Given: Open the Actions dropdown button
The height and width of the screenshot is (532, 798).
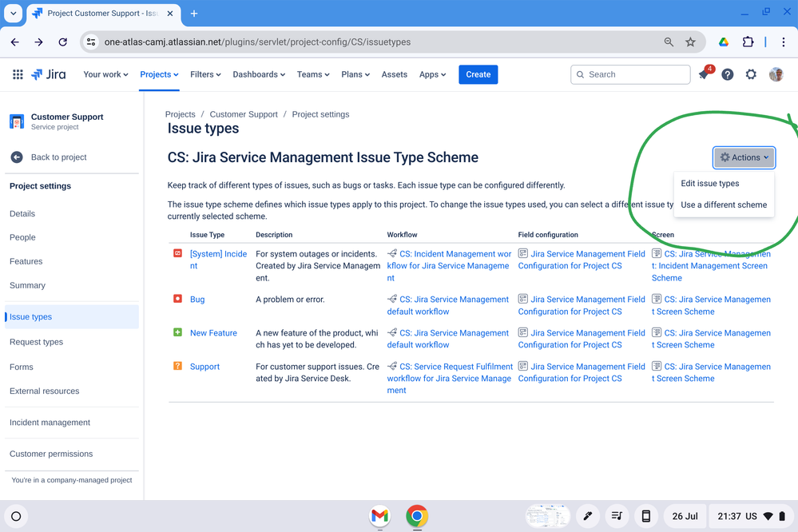Looking at the screenshot, I should point(744,157).
